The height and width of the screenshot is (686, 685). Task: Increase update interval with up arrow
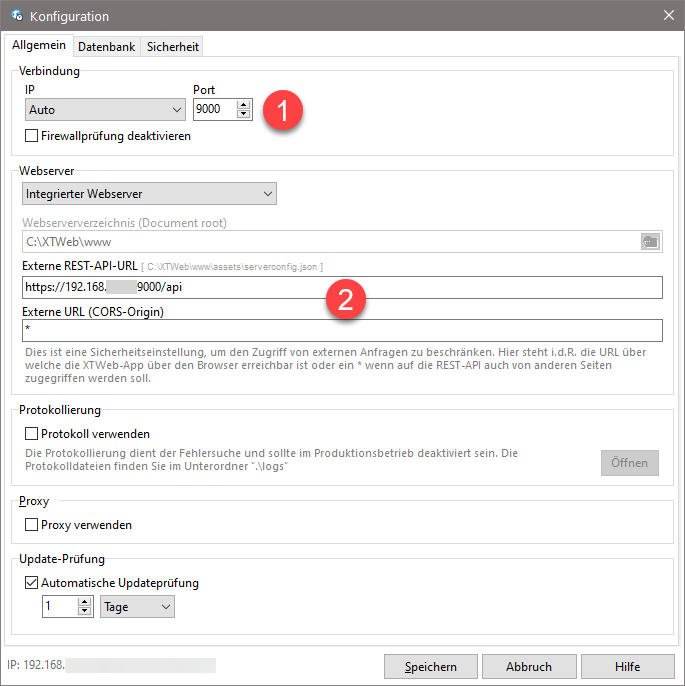pos(84,601)
